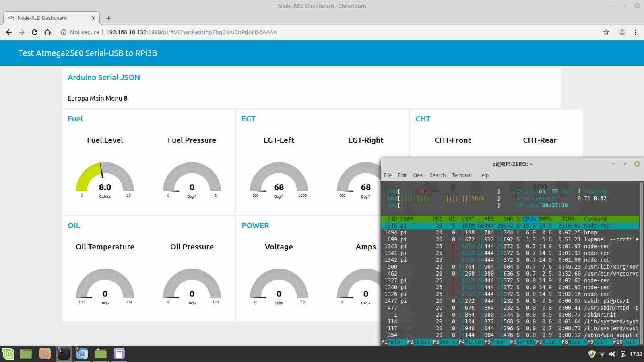
Task: Open the Chromium three-dot menu
Action: [x=635, y=32]
